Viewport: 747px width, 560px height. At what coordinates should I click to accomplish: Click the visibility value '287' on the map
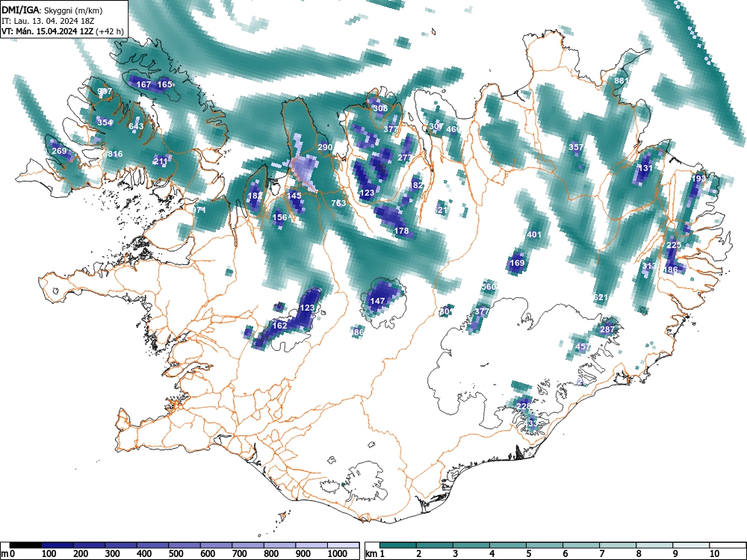point(607,329)
